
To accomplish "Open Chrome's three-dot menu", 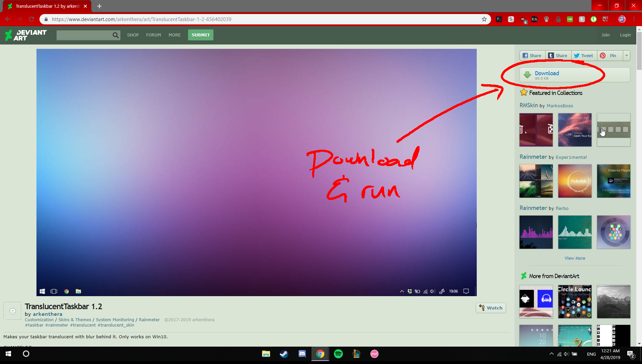I will [634, 19].
